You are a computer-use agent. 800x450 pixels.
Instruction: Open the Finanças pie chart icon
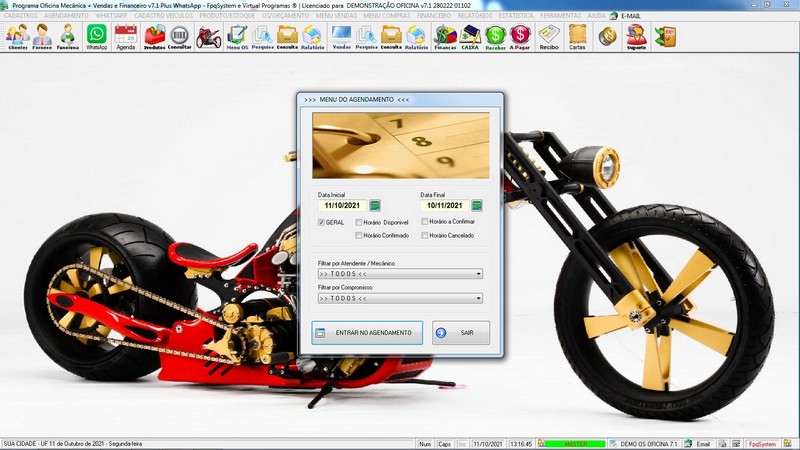coord(445,37)
